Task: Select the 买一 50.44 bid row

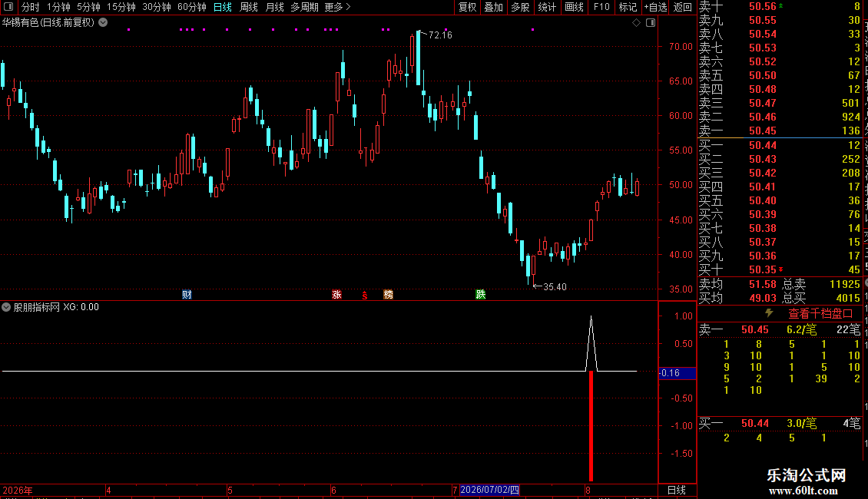Action: [780, 145]
